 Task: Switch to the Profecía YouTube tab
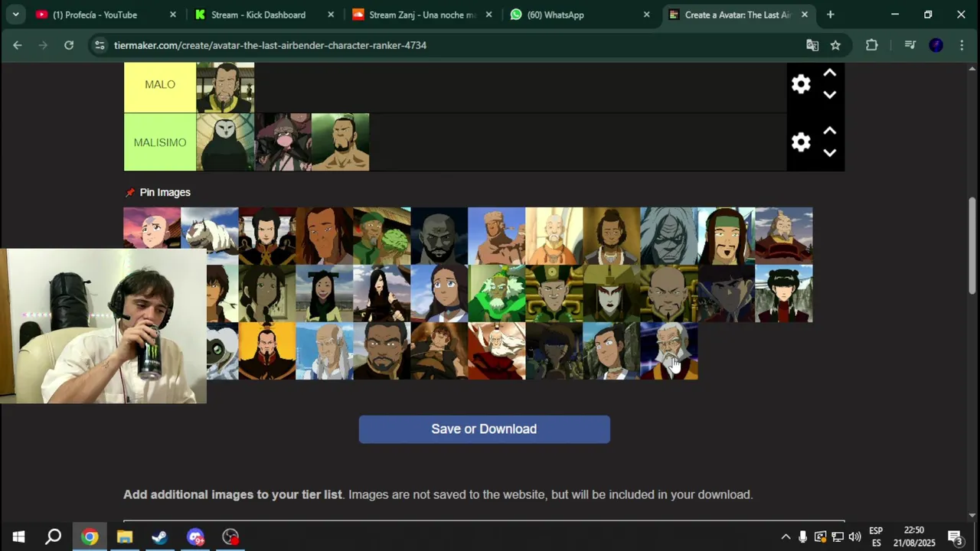pos(105,15)
